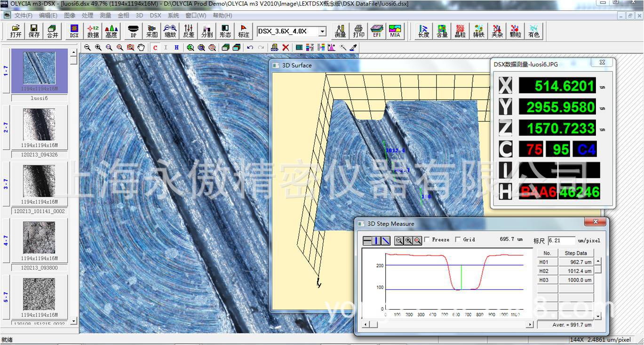644x345 pixels.
Task: Select the hand pan tool
Action: (x=141, y=47)
